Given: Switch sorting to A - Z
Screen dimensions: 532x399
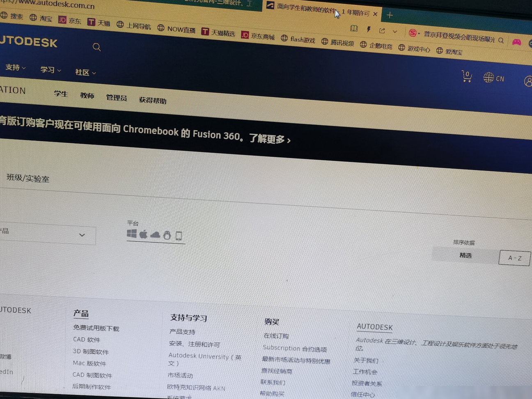Looking at the screenshot, I should 514,258.
